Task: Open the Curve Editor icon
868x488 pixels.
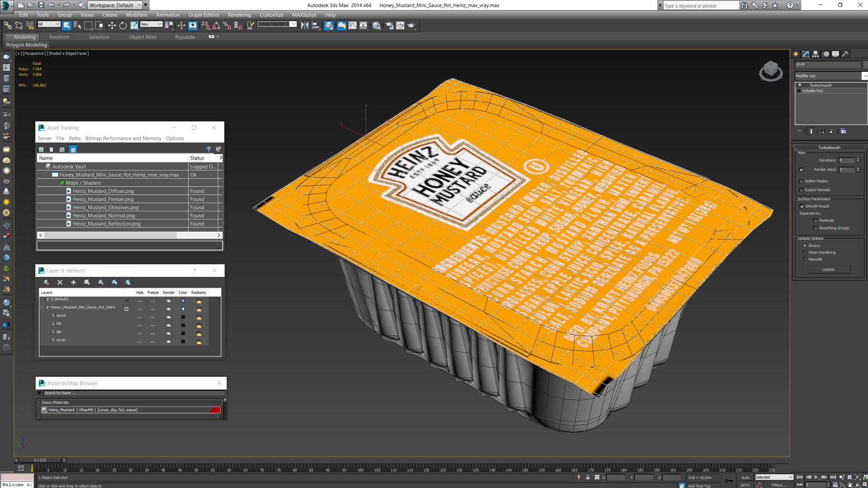Action: click(x=352, y=25)
